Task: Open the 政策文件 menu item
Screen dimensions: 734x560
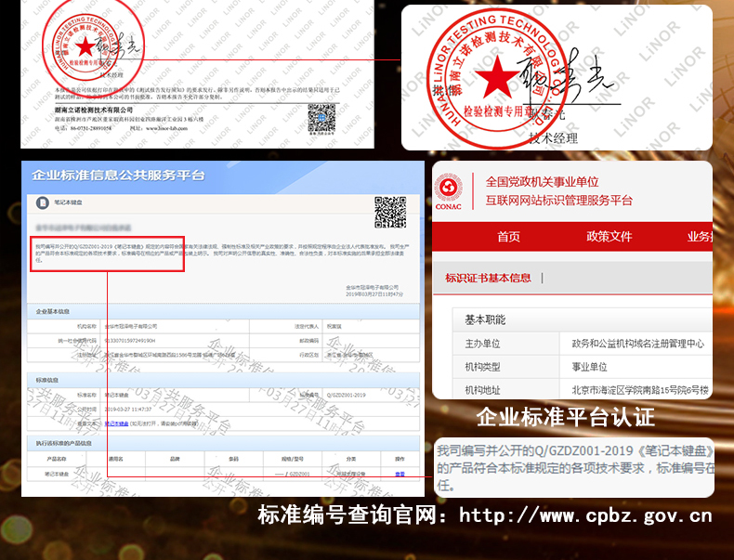Action: click(609, 236)
